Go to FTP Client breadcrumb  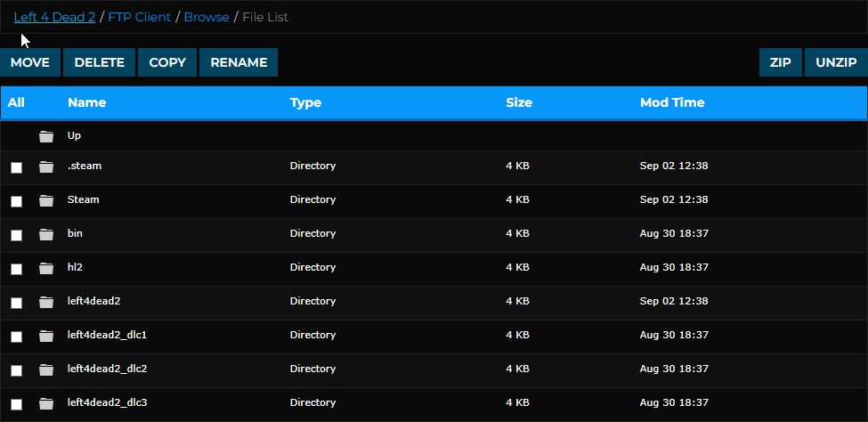[140, 17]
